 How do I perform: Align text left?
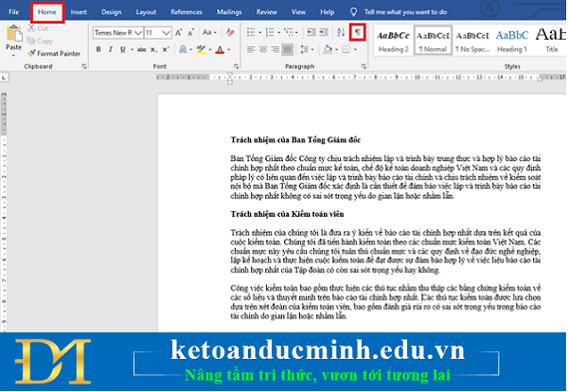[251, 49]
